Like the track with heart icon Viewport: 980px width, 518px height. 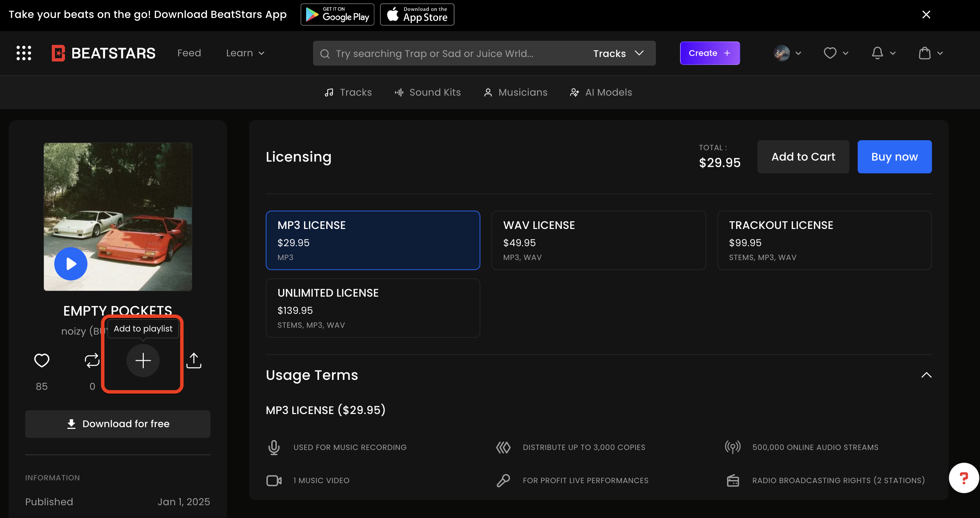point(41,360)
